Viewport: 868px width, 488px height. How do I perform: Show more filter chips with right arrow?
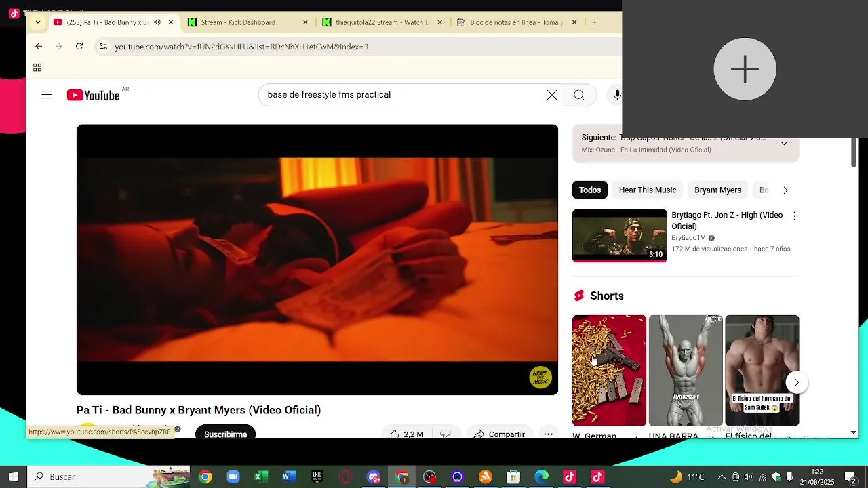tap(785, 190)
